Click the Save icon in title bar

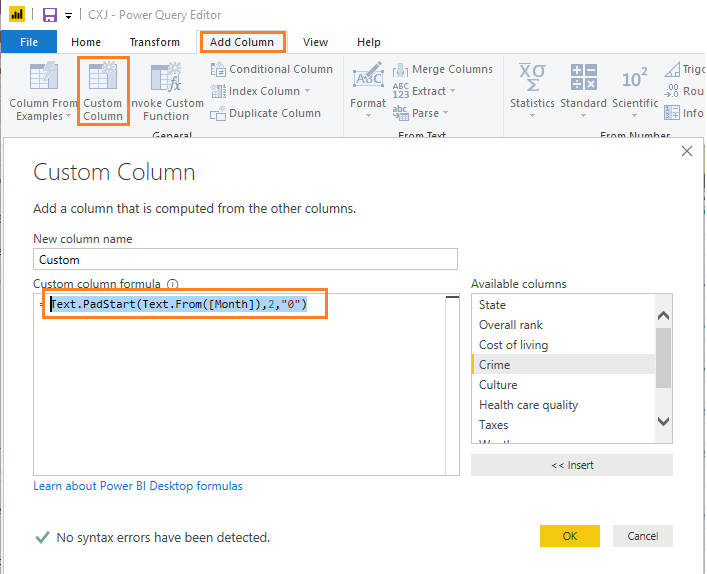click(x=50, y=15)
